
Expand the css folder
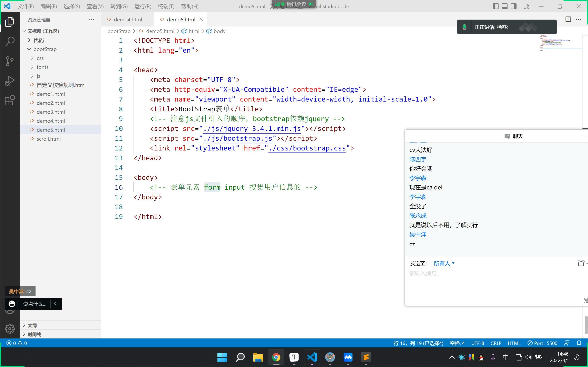point(40,58)
